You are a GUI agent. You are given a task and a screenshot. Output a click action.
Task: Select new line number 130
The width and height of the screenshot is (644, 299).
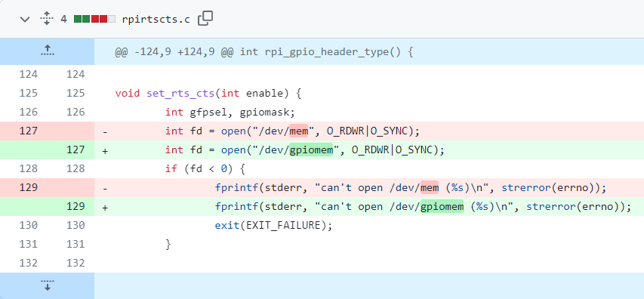coord(75,226)
